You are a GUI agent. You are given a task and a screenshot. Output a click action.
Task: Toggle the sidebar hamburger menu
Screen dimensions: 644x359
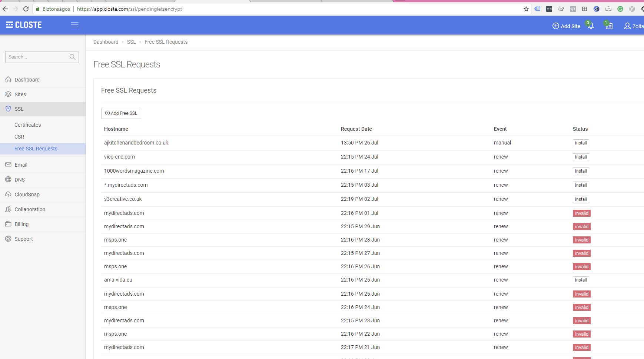74,25
